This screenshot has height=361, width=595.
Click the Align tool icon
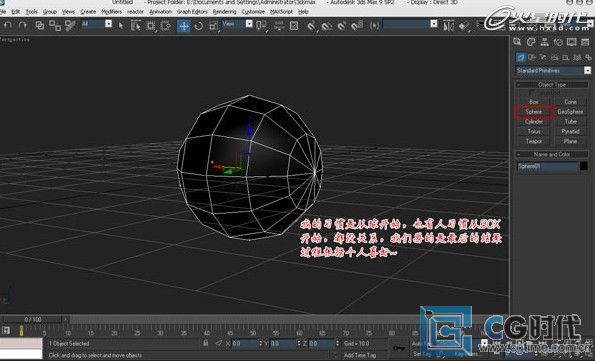(463, 26)
